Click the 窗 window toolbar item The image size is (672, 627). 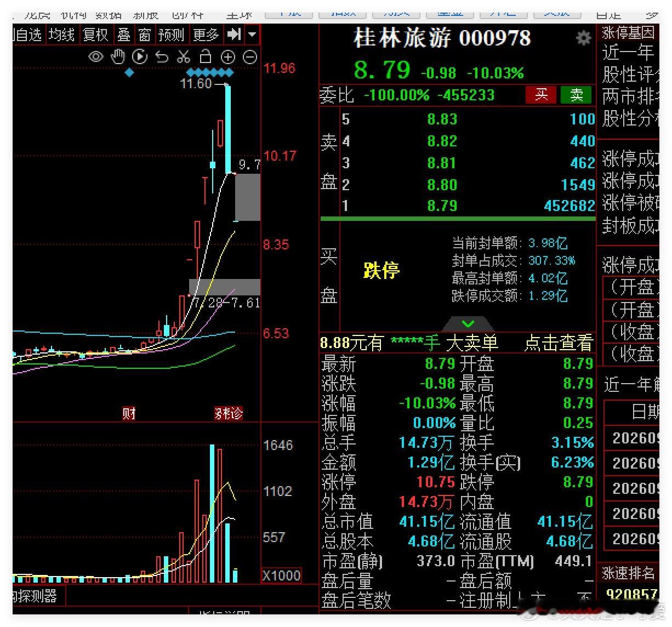click(x=145, y=35)
